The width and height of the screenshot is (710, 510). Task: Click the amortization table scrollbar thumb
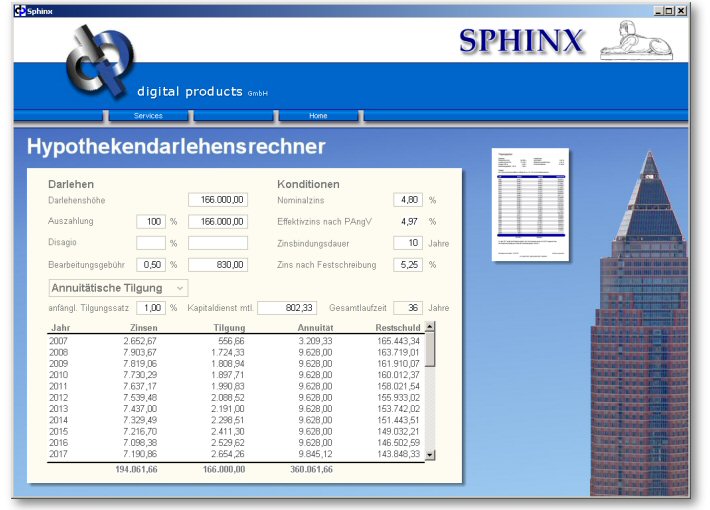pos(430,349)
